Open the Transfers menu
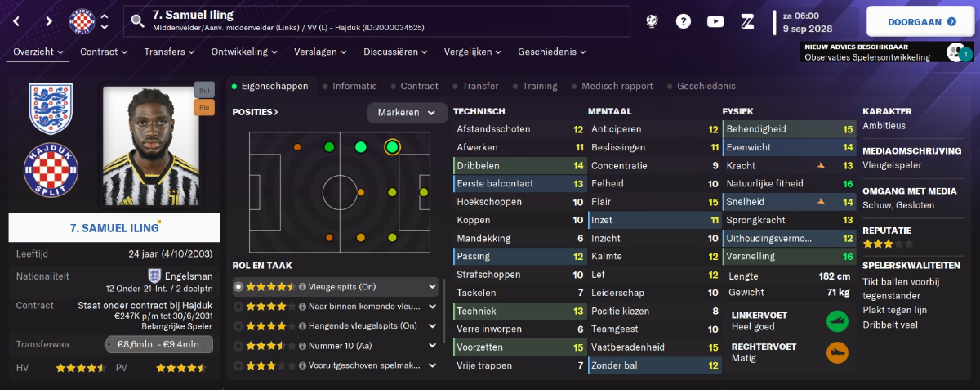 coord(169,52)
